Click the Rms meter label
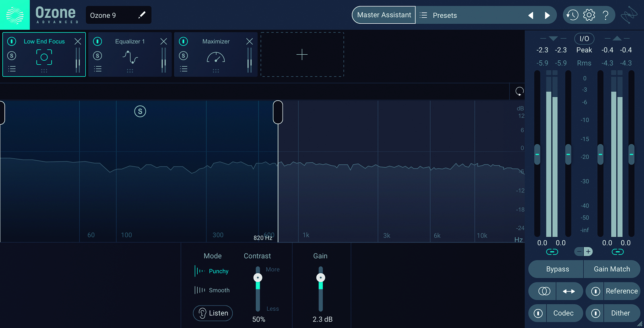This screenshot has height=328, width=644. 584,63
